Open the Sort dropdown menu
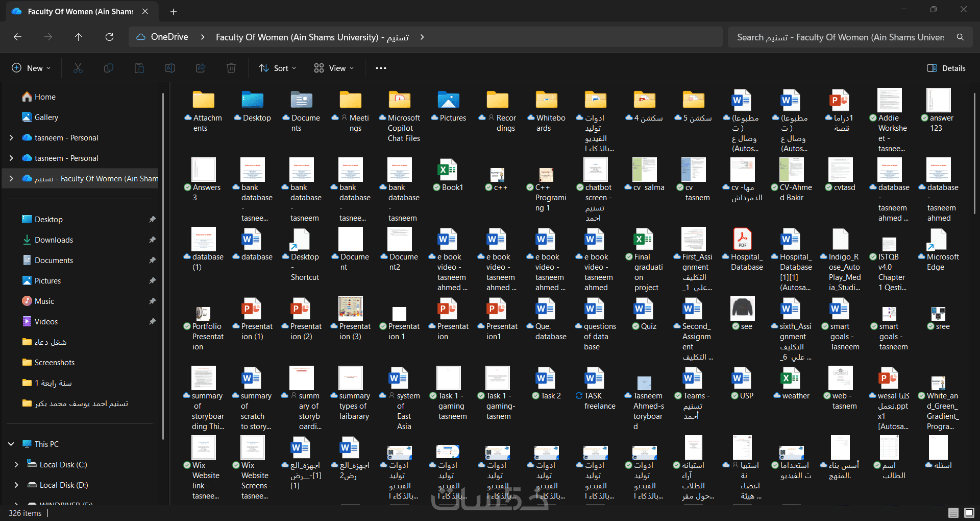The height and width of the screenshot is (521, 980). click(x=277, y=68)
